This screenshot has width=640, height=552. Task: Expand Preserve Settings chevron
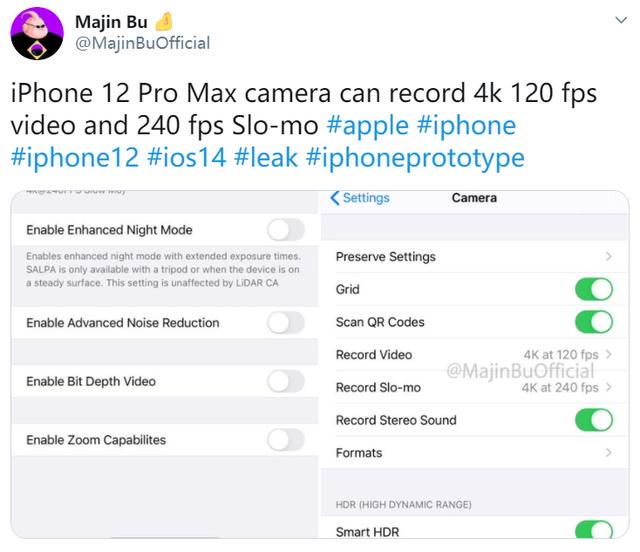[609, 256]
